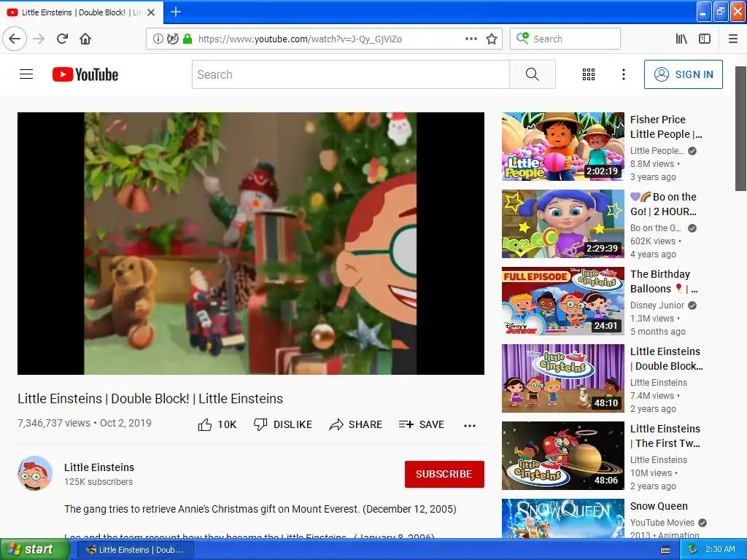Open Little Einsteins channel avatar
The image size is (747, 560).
click(x=35, y=473)
